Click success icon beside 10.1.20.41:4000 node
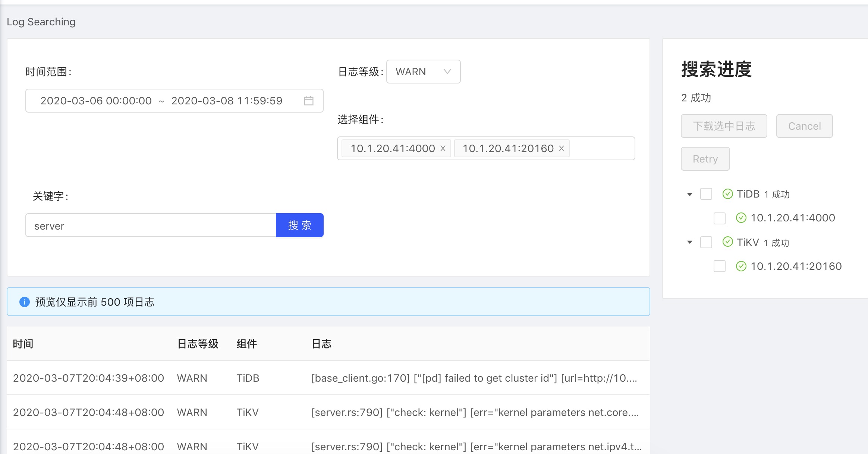The width and height of the screenshot is (868, 454). click(741, 218)
